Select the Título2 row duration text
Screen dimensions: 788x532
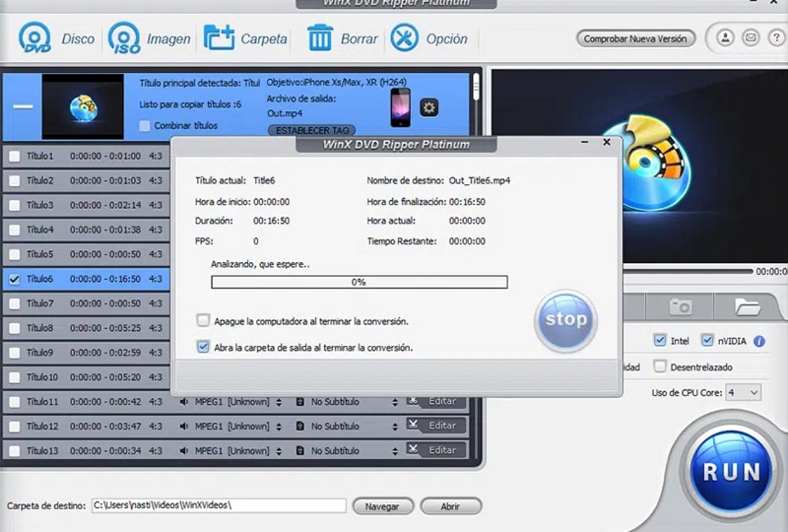tap(105, 180)
